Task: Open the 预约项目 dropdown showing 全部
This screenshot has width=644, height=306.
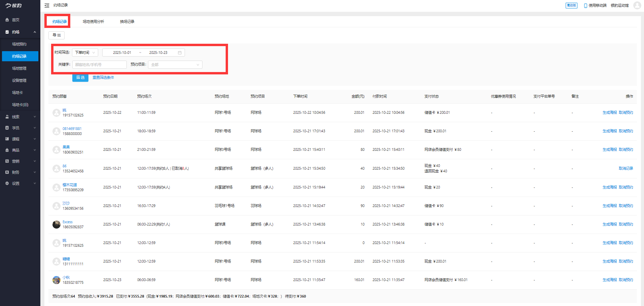Action: point(175,65)
